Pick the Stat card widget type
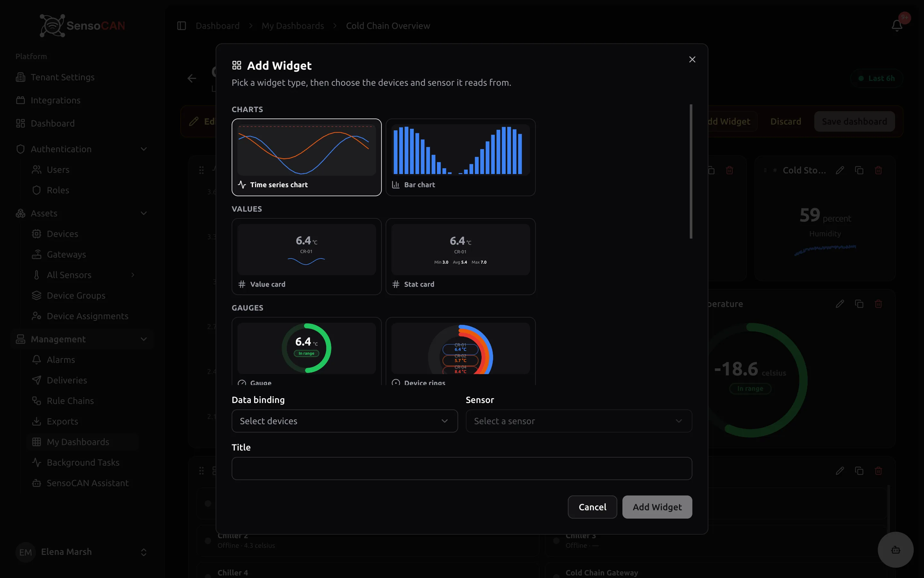Screen dimensions: 924x578 [x=460, y=257]
